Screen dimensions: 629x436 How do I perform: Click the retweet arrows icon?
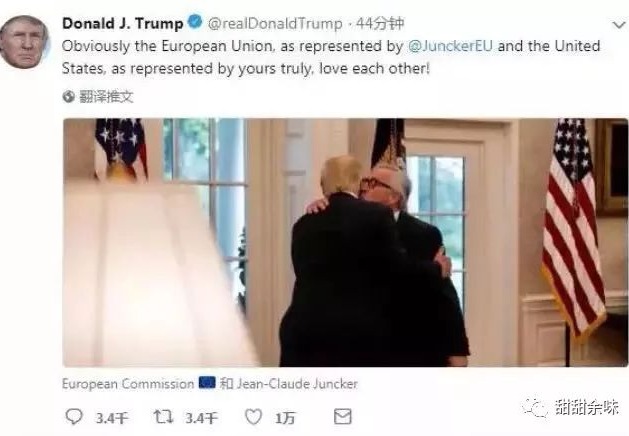pos(164,417)
